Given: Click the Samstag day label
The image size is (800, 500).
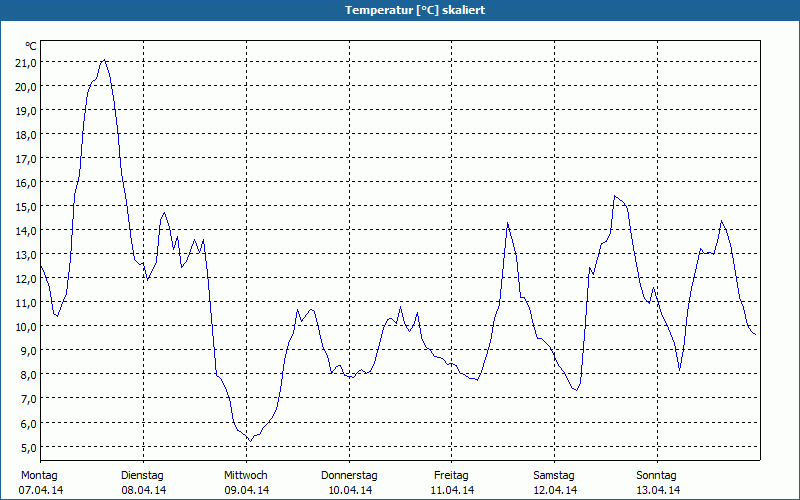Looking at the screenshot, I should click(554, 476).
